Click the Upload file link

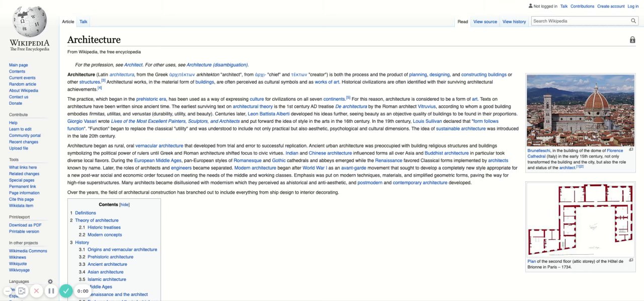pyautogui.click(x=19, y=148)
